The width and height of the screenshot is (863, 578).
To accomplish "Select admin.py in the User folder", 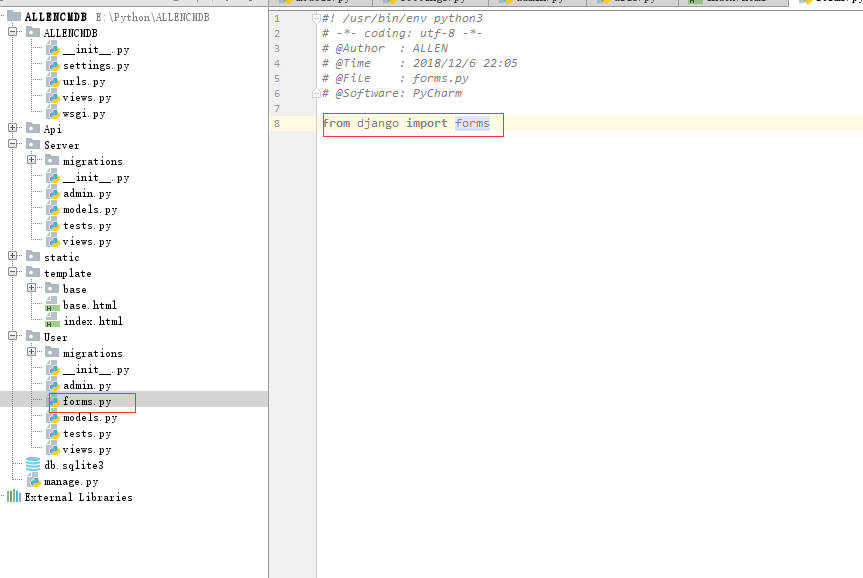I will click(x=87, y=385).
